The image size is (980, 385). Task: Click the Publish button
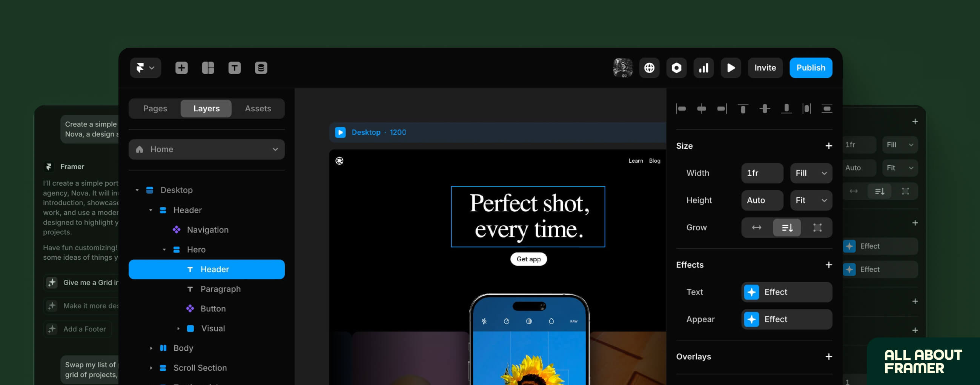click(x=811, y=68)
